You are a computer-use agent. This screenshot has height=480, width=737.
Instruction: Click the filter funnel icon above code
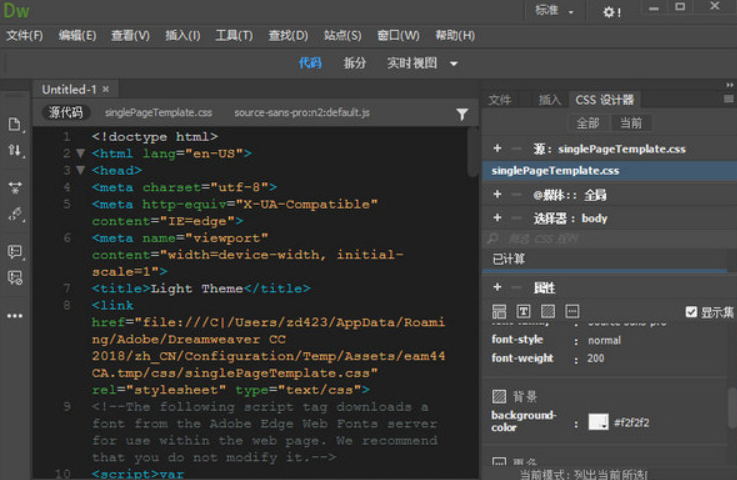(x=461, y=114)
